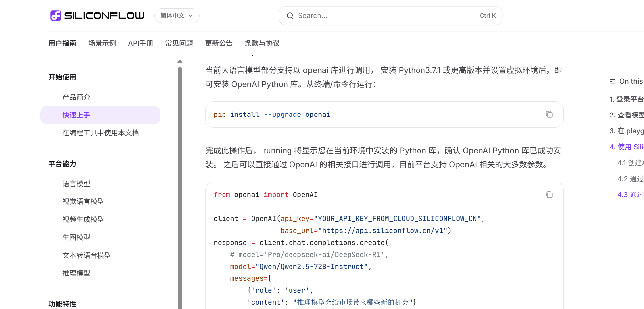Copy the pip install command
The image size is (644, 309).
tap(549, 114)
